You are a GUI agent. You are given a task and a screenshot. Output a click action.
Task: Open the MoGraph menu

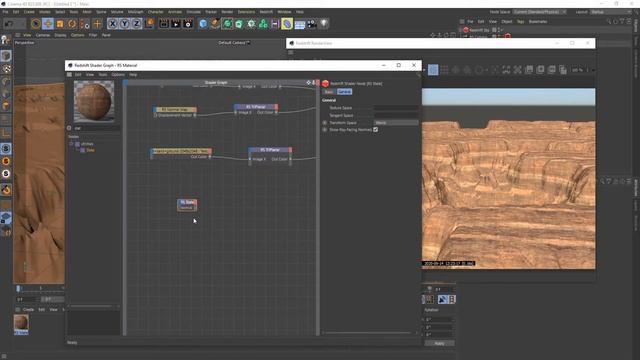coord(136,12)
